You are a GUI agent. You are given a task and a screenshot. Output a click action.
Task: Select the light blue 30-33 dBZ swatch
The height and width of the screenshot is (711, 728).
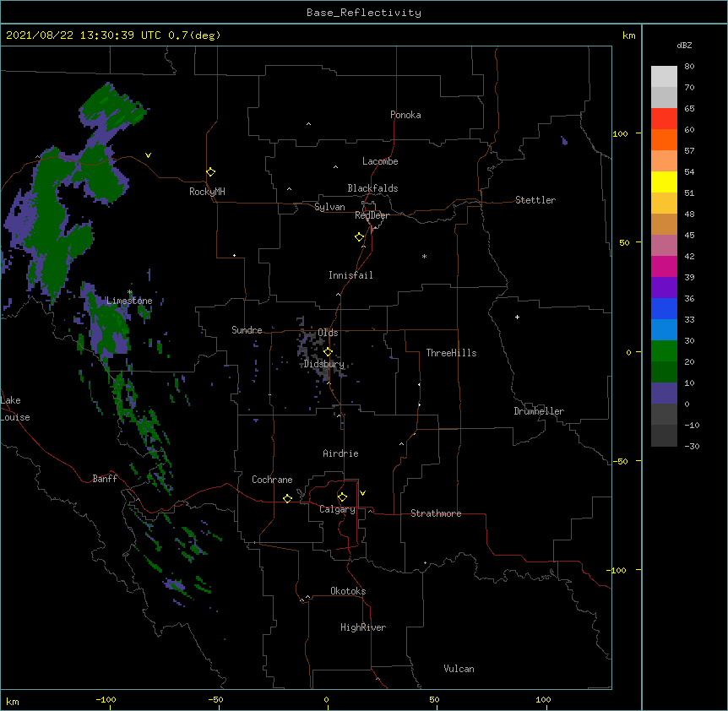(x=664, y=330)
